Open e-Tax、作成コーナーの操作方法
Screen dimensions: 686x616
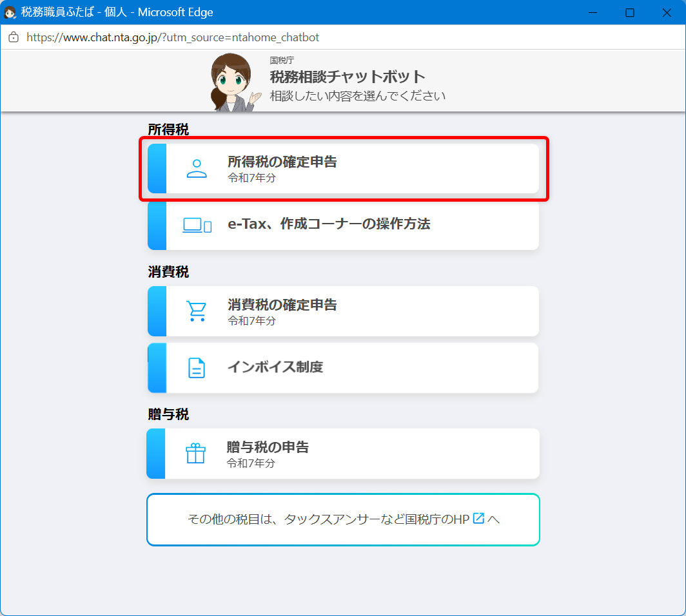[x=344, y=225]
